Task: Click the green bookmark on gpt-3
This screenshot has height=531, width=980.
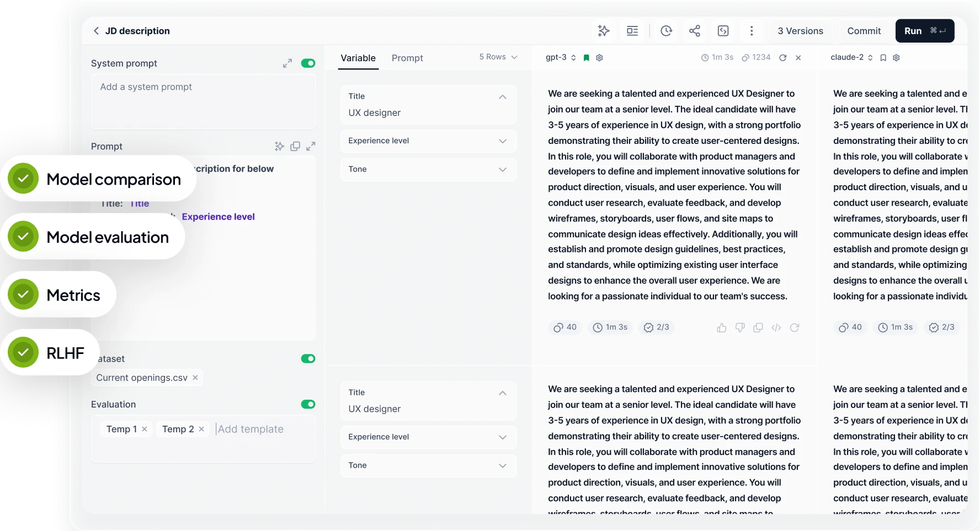Action: click(587, 57)
